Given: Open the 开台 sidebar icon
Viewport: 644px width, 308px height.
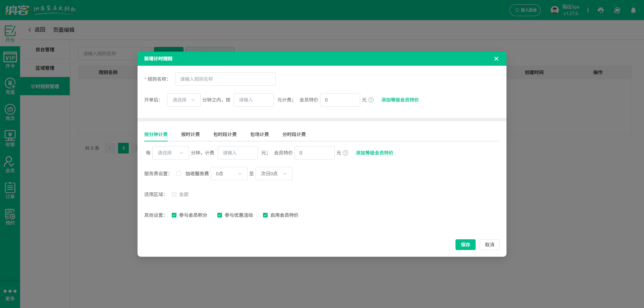Looking at the screenshot, I should (x=10, y=34).
